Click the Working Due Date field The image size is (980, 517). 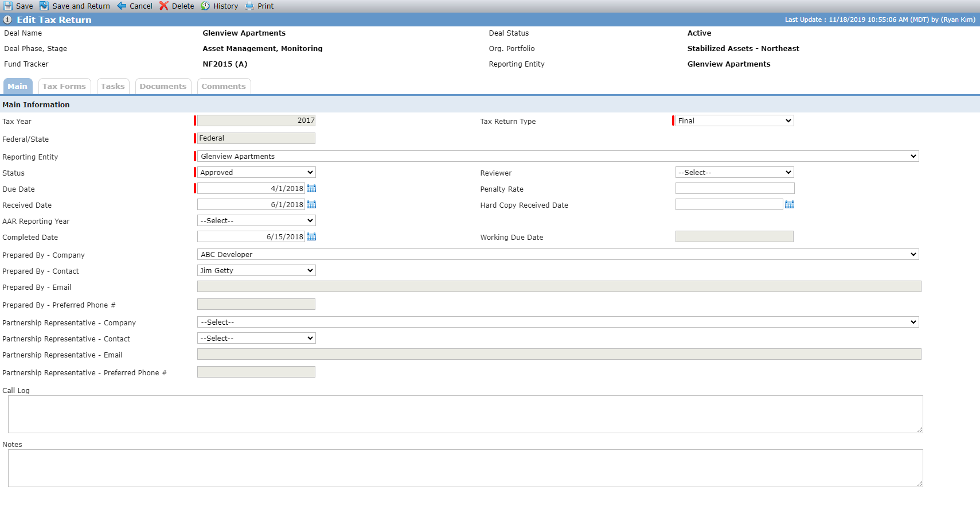point(735,236)
